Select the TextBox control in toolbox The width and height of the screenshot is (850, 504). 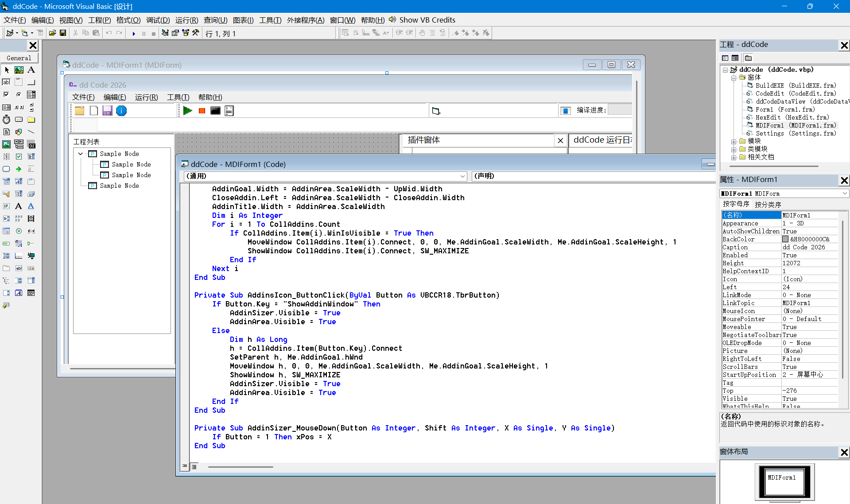coord(7,82)
